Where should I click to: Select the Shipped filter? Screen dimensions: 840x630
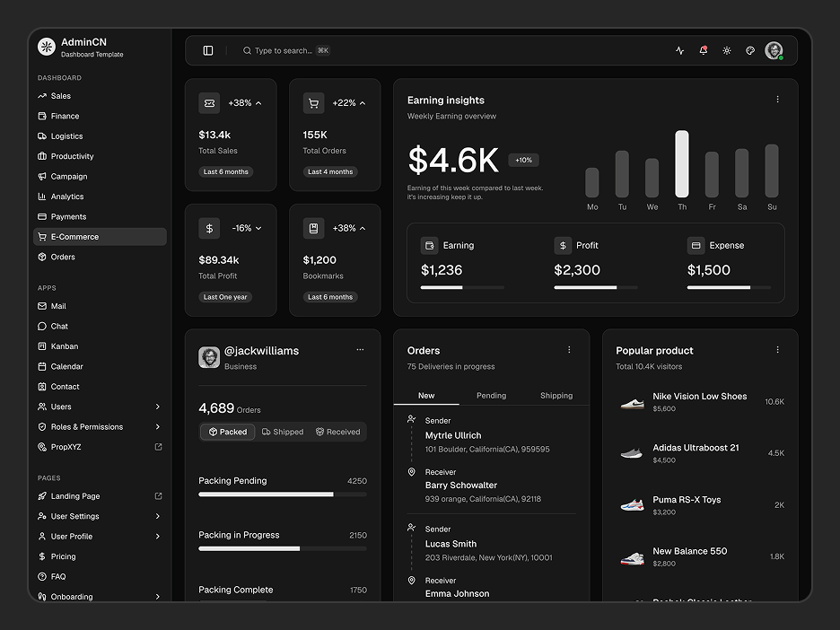coord(283,432)
